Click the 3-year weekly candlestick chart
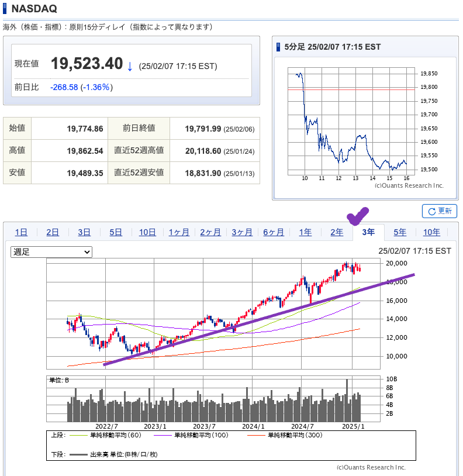Image resolution: width=463 pixels, height=476 pixels. [x=213, y=313]
